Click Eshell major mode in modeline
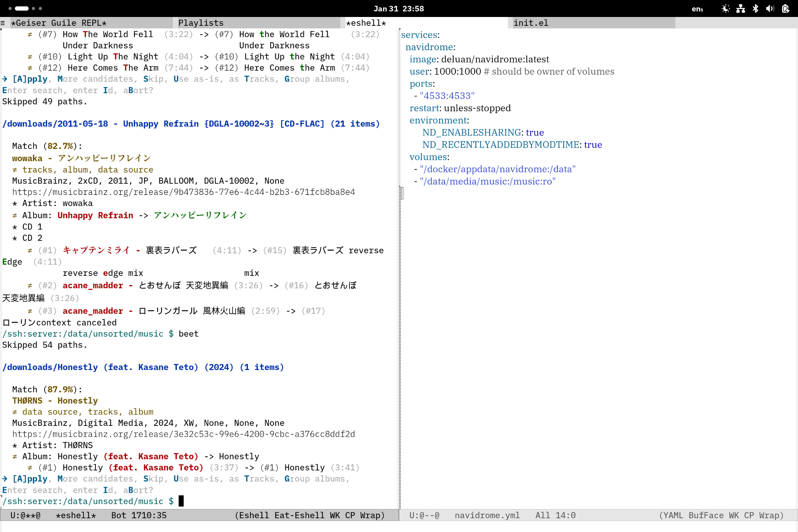Image resolution: width=798 pixels, height=532 pixels. [x=254, y=515]
